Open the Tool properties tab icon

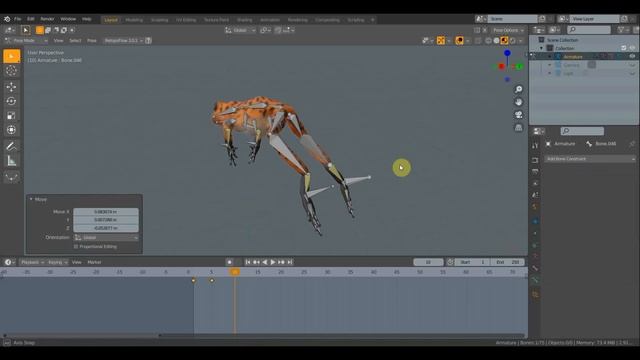(535, 146)
